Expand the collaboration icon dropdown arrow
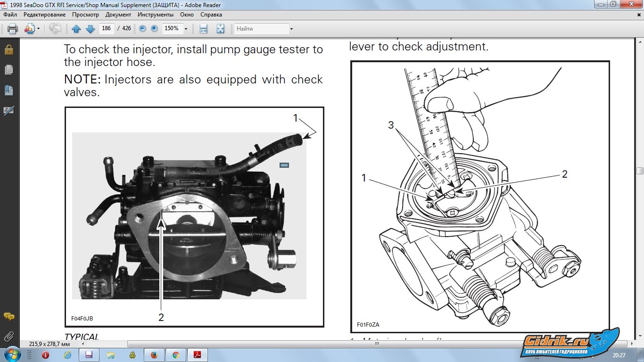644x362 pixels. [x=38, y=29]
